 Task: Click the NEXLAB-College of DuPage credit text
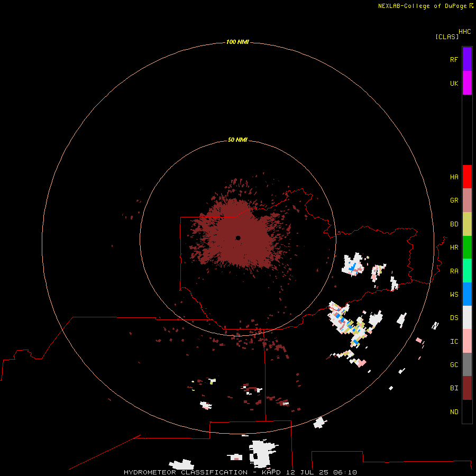tap(423, 6)
